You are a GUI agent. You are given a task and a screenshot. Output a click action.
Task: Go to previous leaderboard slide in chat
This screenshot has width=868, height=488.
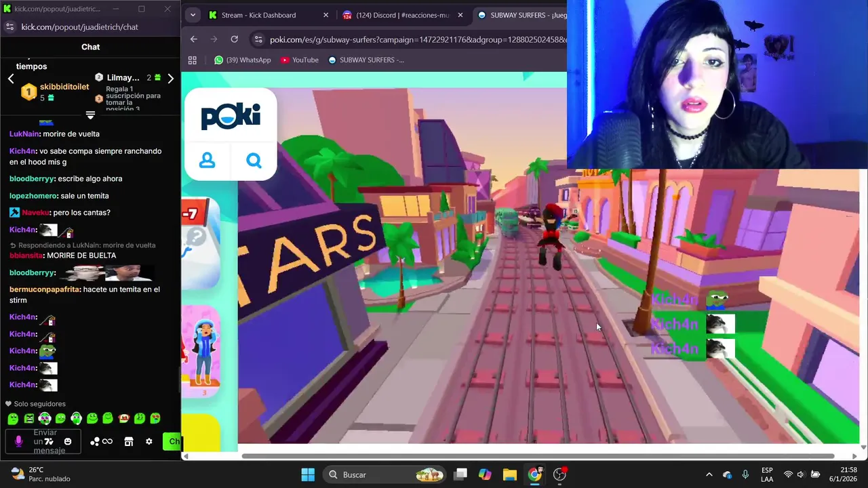11,79
